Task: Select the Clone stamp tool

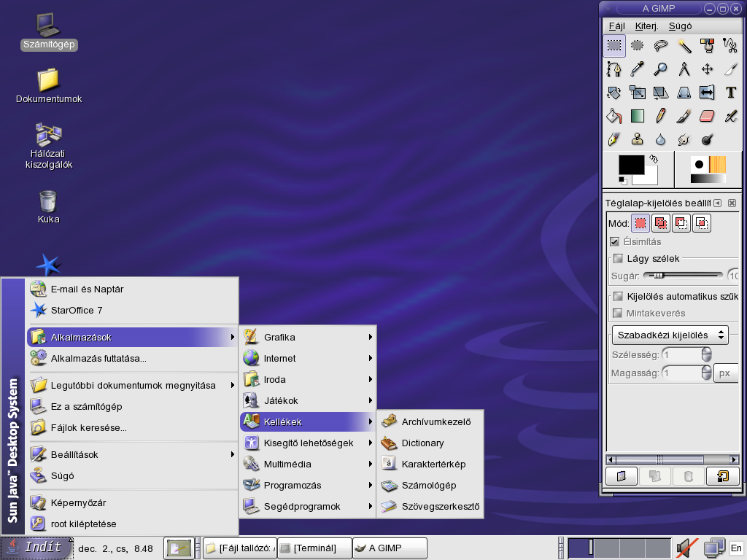Action: point(638,139)
